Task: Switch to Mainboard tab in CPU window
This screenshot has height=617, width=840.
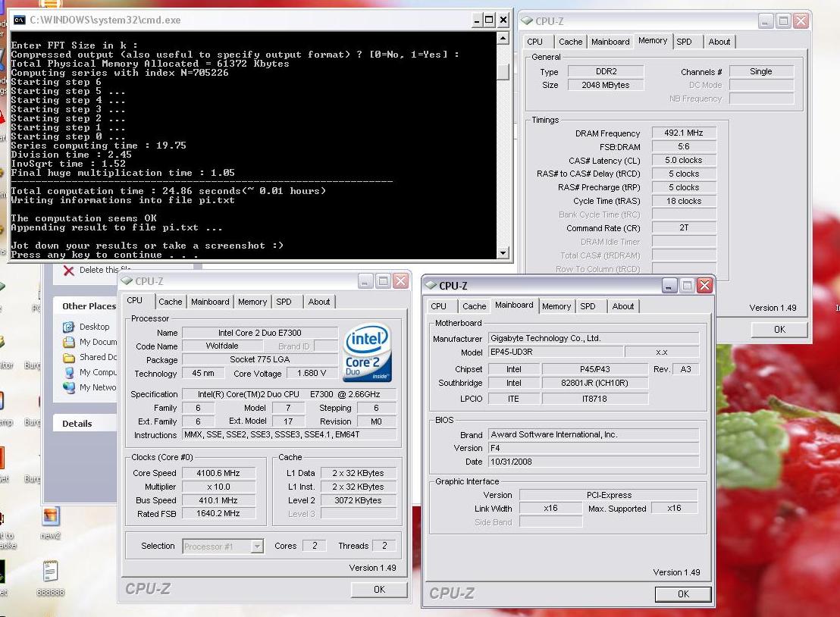Action: pos(210,302)
